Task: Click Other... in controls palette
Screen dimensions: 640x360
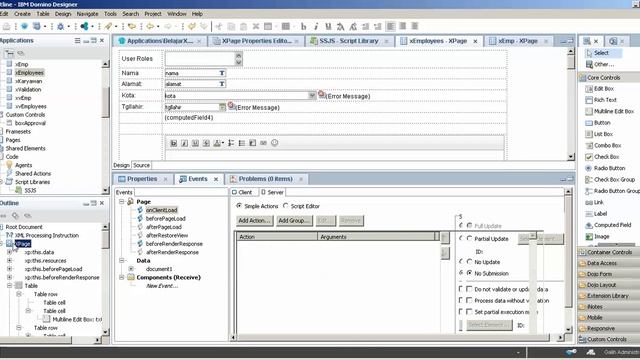Action: pyautogui.click(x=604, y=64)
